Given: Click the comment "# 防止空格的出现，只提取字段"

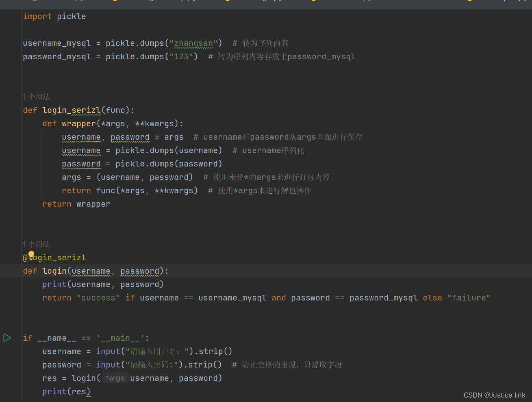Looking at the screenshot, I should (x=287, y=365).
